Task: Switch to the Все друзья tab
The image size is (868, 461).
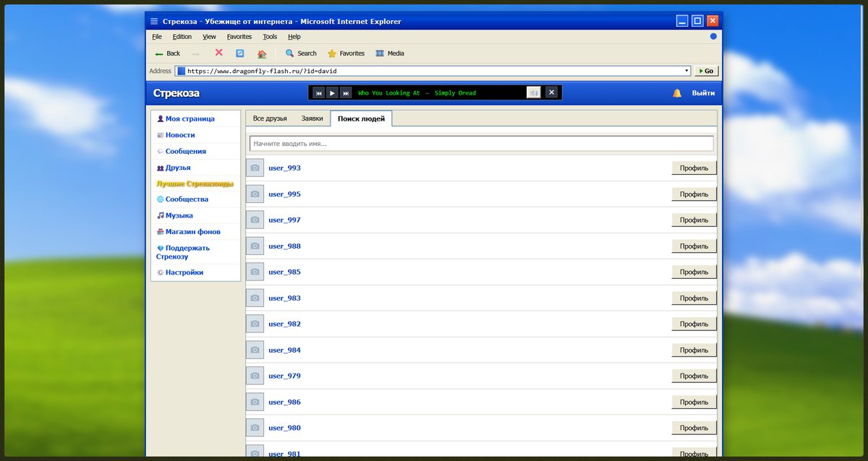Action: tap(270, 119)
